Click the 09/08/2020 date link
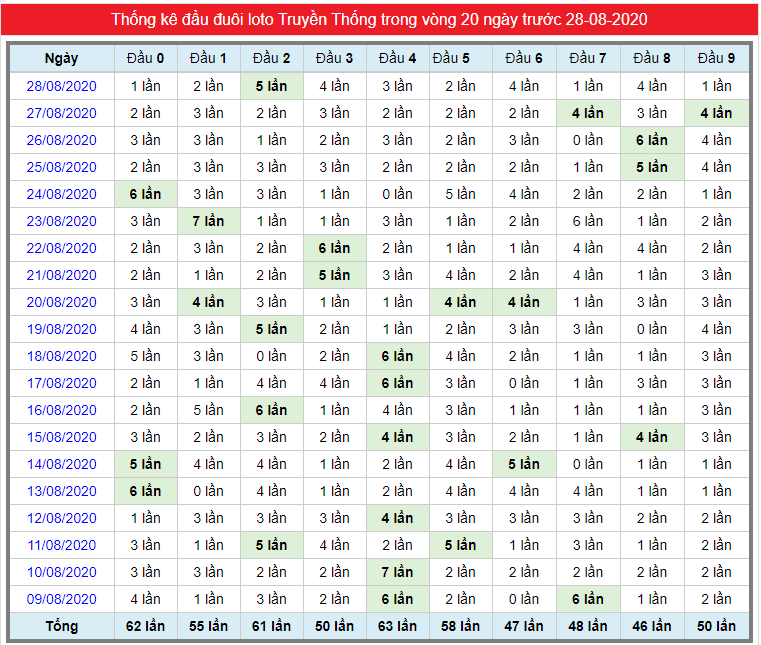Screen dimensions: 761x645 pyautogui.click(x=62, y=599)
